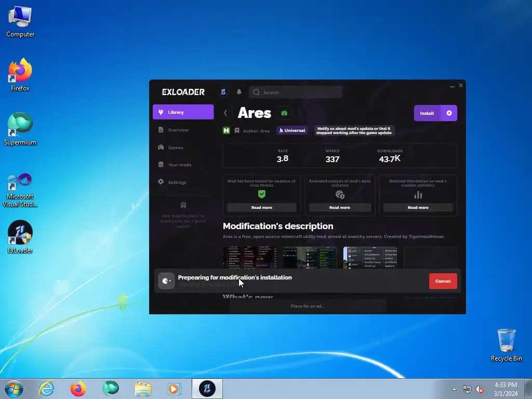Open the Library section in sidebar
This screenshot has width=532, height=399.
(x=183, y=112)
